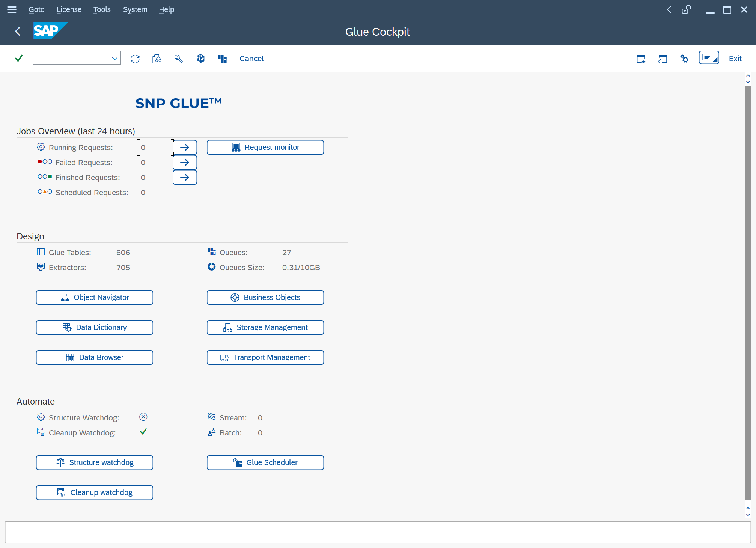Viewport: 756px width, 548px height.
Task: Open the Request monitor
Action: point(265,147)
